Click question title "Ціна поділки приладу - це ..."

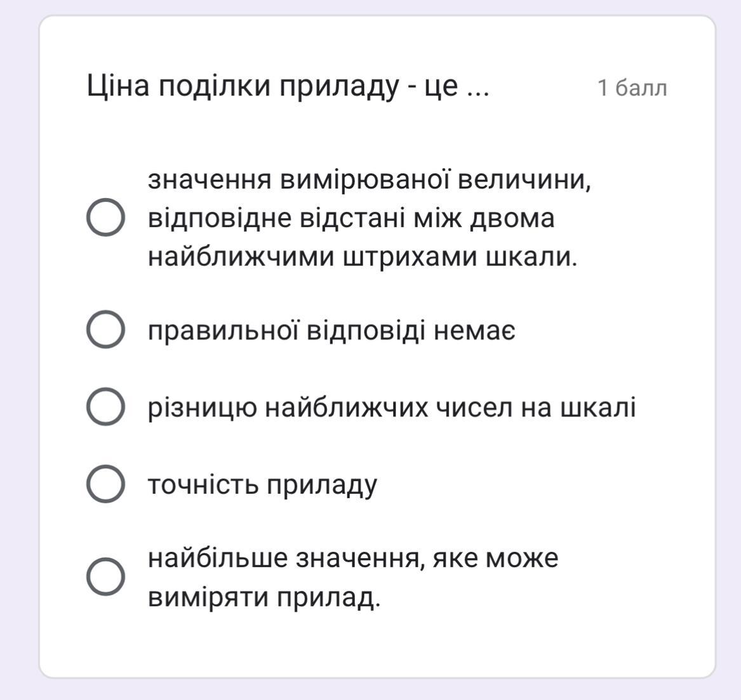pyautogui.click(x=288, y=87)
